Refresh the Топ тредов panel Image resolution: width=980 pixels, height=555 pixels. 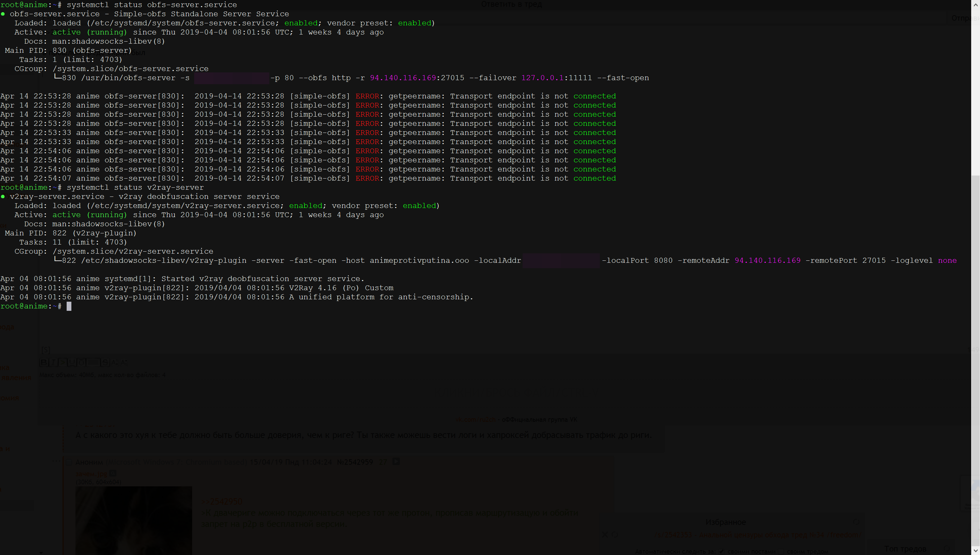click(x=947, y=549)
